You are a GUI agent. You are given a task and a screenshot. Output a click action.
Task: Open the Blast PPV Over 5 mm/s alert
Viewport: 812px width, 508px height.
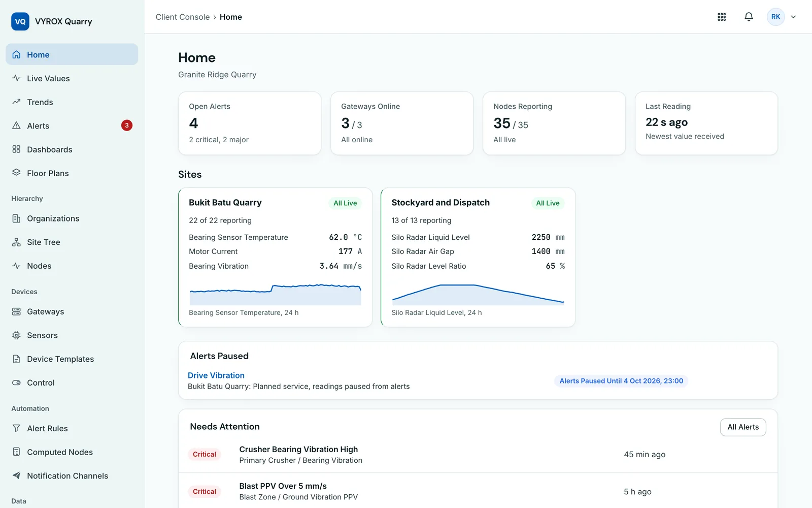tap(478, 491)
